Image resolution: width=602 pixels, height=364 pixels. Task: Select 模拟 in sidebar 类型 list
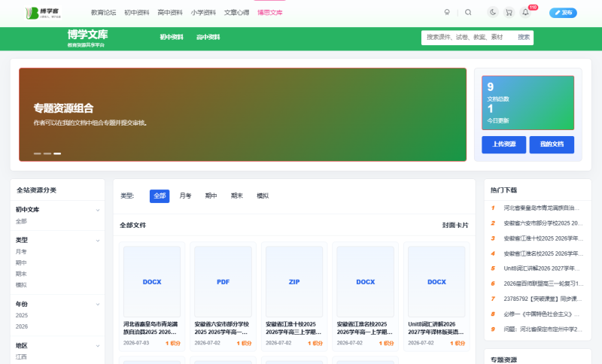[21, 285]
